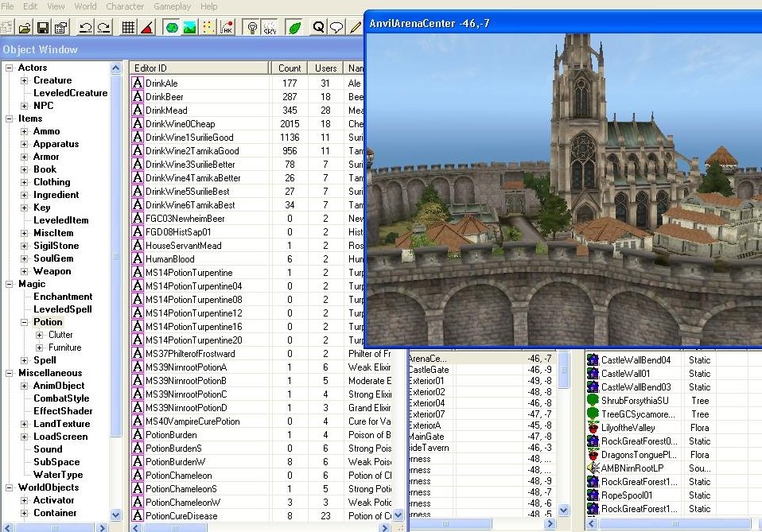Open the Quest window Q icon
762x532 pixels.
point(318,28)
